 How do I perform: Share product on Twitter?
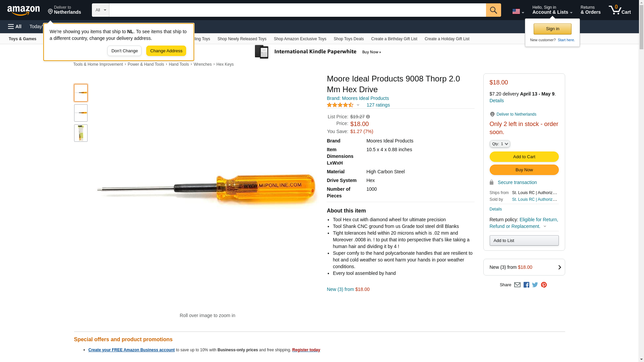[x=535, y=285]
